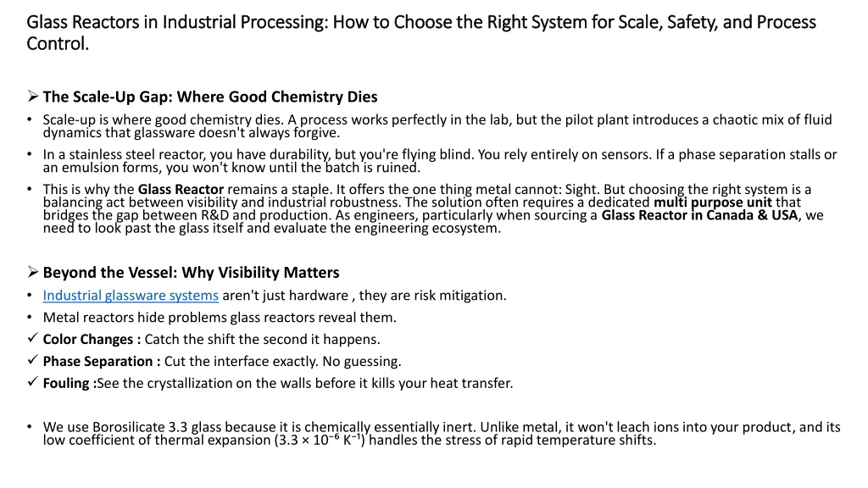This screenshot has width=868, height=488.
Task: Click the bullet dot before "We use Borosilicate"
Action: coord(30,427)
